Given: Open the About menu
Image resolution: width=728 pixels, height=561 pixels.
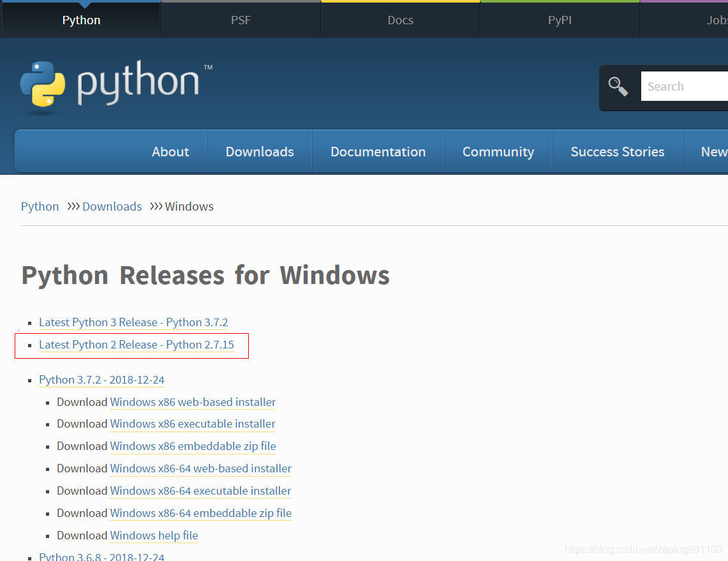Looking at the screenshot, I should coord(170,151).
